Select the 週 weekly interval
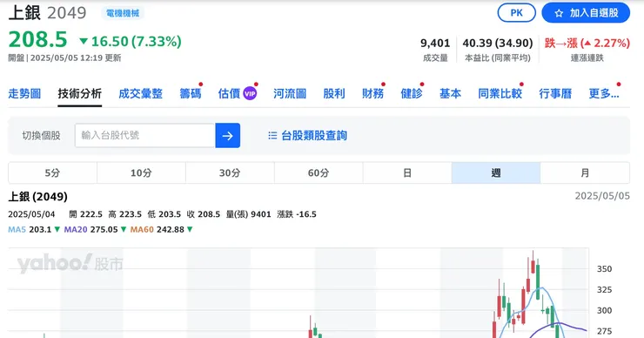 496,172
